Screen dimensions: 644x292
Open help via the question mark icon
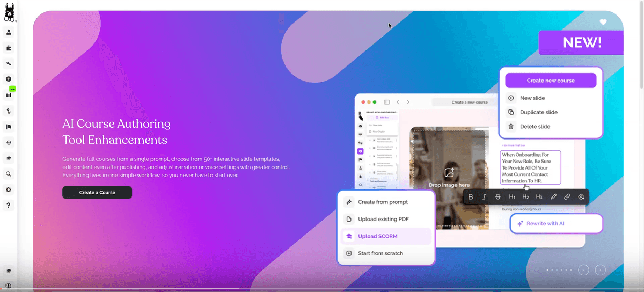click(9, 206)
